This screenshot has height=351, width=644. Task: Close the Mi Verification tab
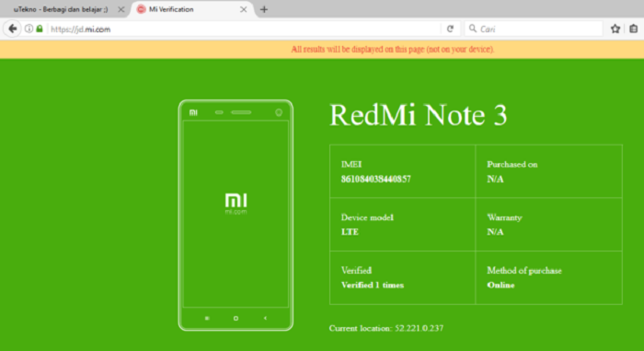click(244, 9)
